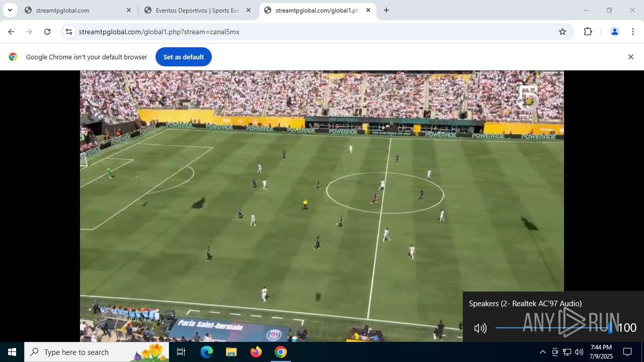Open the Extensions puzzle icon

coord(588,32)
